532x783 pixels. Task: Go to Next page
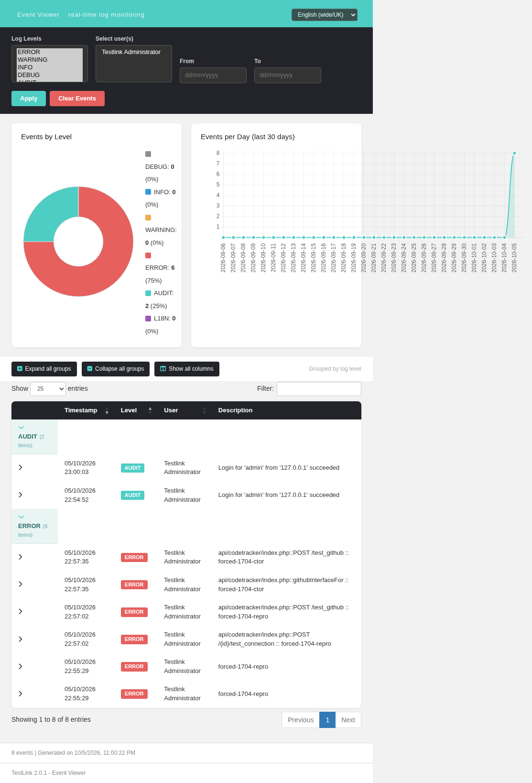348,720
